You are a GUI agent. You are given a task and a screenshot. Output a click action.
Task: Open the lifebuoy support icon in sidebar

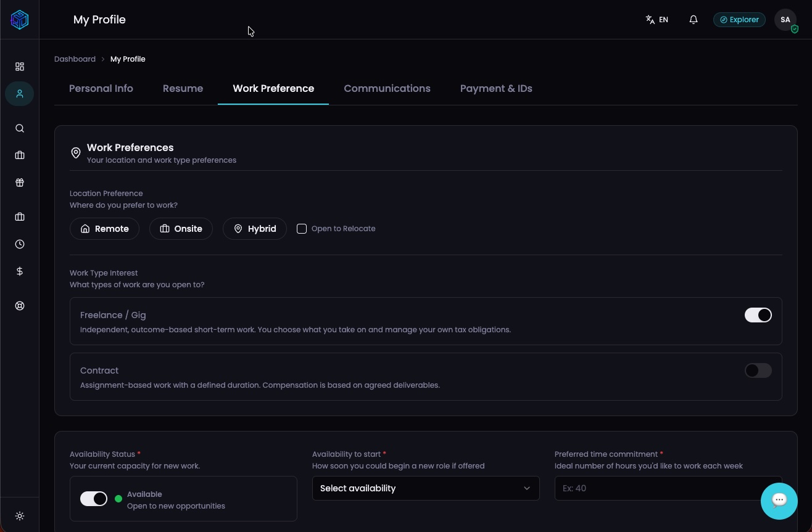pos(20,306)
